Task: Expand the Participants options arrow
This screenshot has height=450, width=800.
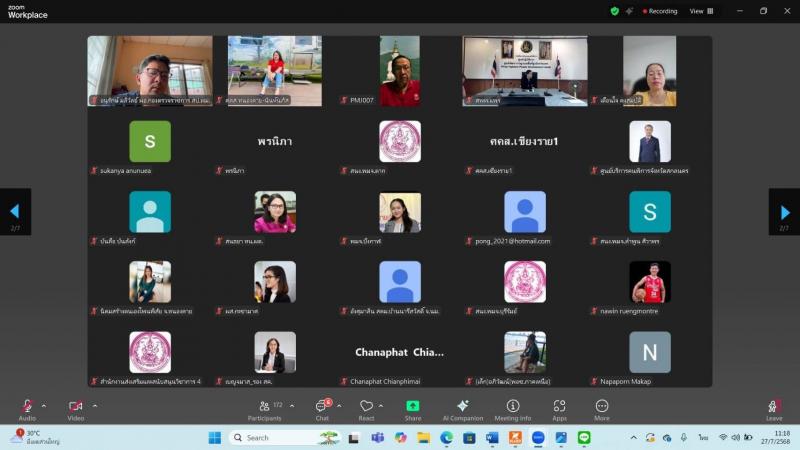Action: click(292, 406)
